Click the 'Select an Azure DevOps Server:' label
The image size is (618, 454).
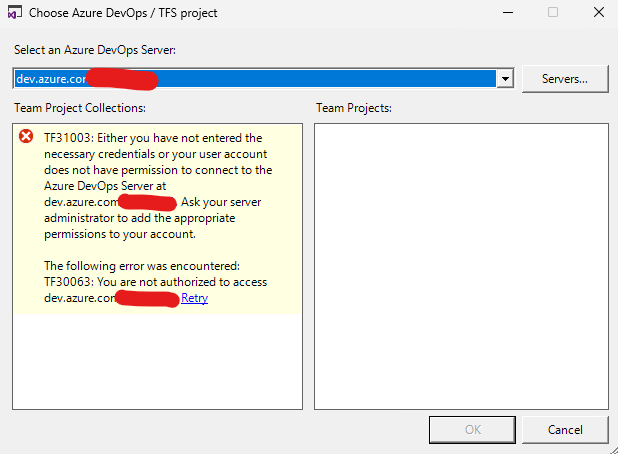tap(95, 50)
